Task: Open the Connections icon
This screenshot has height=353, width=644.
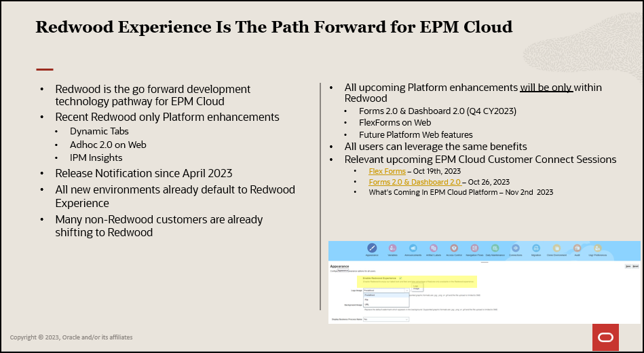Action: pyautogui.click(x=516, y=248)
